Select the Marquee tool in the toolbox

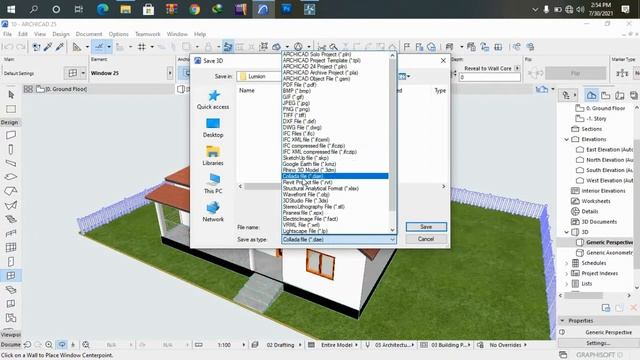tap(11, 109)
